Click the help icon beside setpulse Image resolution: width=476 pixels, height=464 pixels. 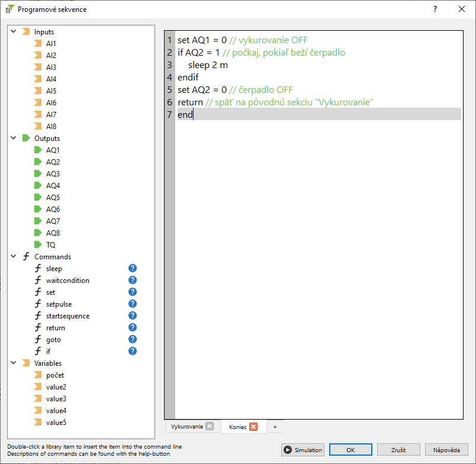[133, 304]
